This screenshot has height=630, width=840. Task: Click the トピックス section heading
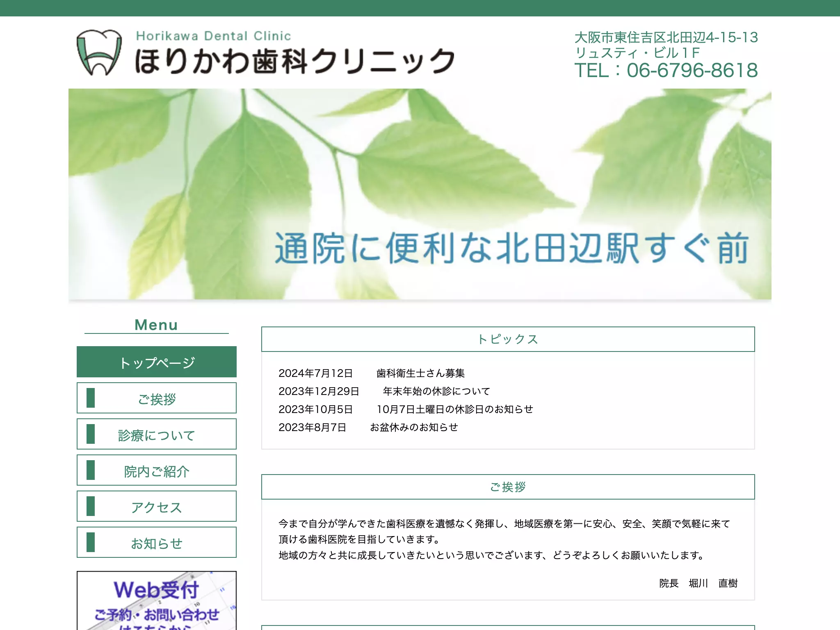(x=508, y=339)
